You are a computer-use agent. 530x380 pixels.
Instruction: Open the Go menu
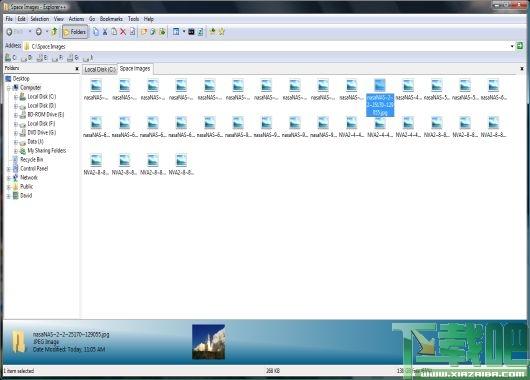tap(92, 19)
